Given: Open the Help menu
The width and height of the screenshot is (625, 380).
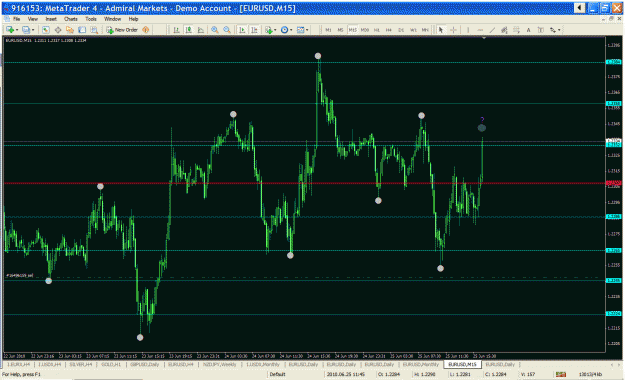Looking at the screenshot, I should tap(133, 19).
